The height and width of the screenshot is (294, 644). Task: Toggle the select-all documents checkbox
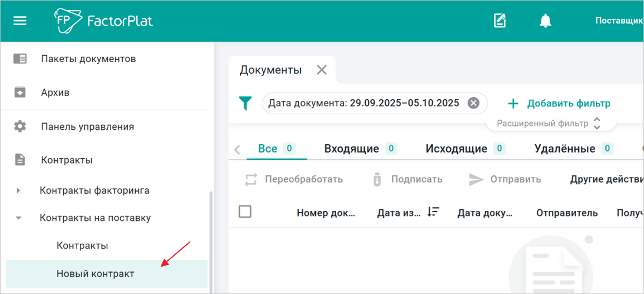point(245,212)
